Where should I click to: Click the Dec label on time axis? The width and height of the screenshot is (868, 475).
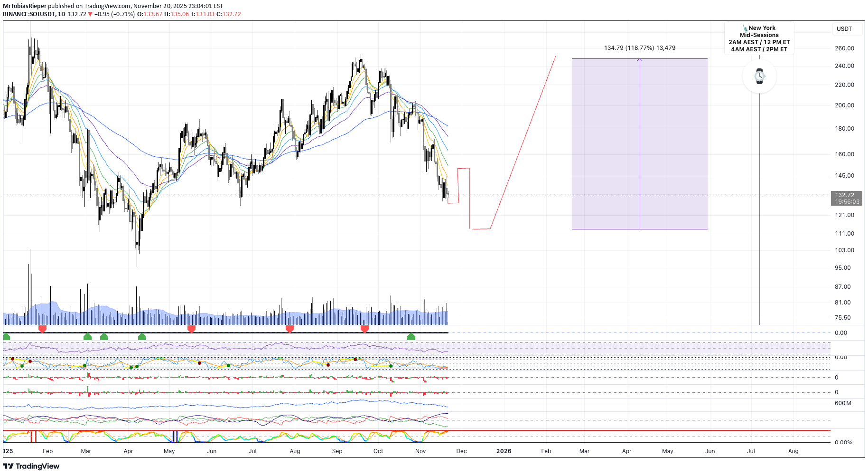[461, 451]
